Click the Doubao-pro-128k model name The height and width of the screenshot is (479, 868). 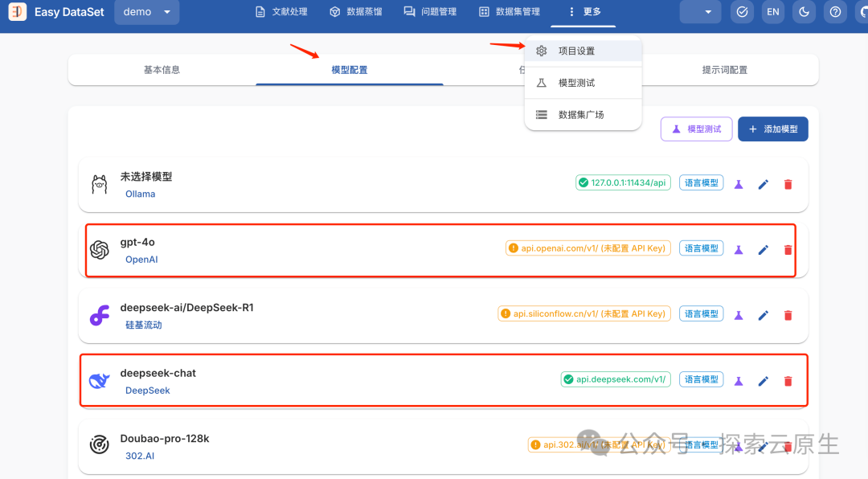[x=165, y=439]
